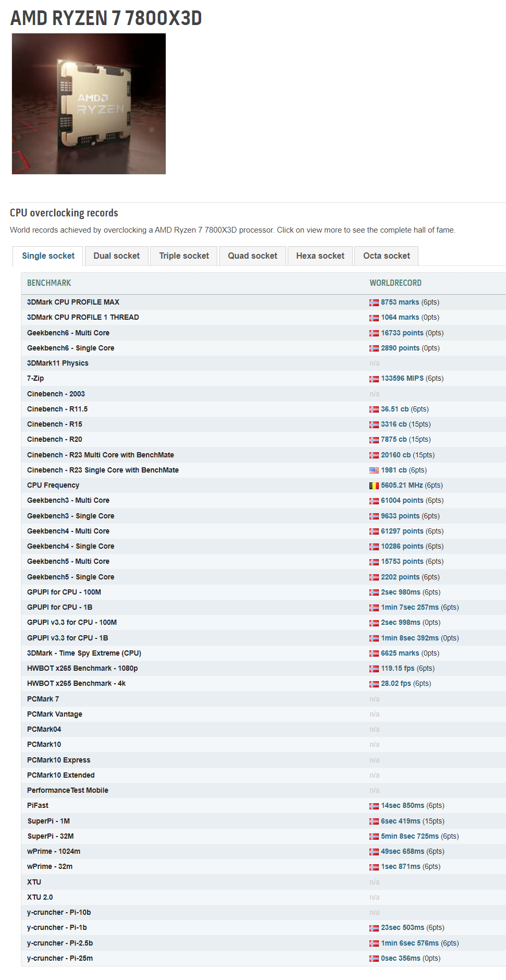506x980 pixels.
Task: Click the PiFast benchmark name
Action: (38, 805)
